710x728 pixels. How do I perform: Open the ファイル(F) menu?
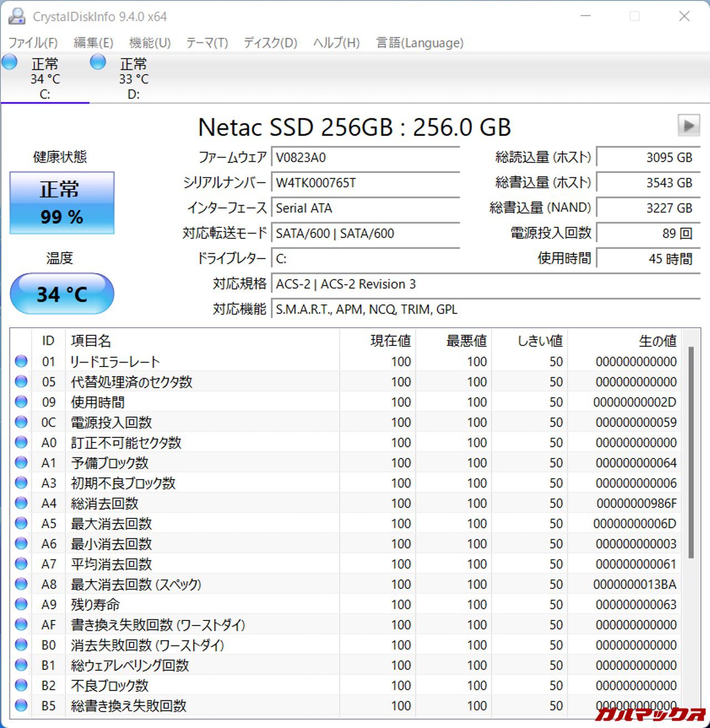tap(33, 43)
